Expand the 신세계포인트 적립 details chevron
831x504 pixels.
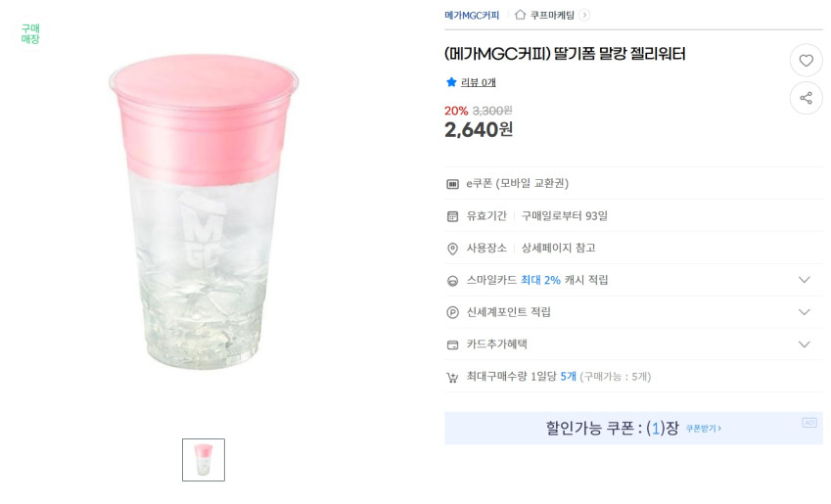(804, 312)
